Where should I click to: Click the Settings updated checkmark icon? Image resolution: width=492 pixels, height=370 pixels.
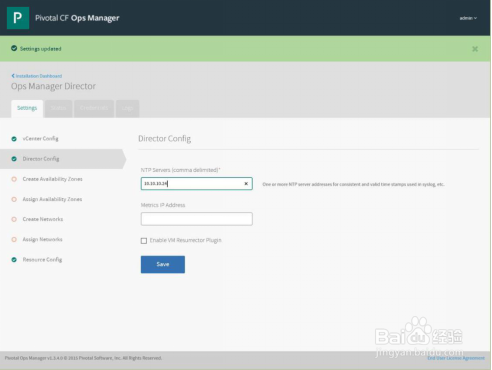pyautogui.click(x=14, y=48)
